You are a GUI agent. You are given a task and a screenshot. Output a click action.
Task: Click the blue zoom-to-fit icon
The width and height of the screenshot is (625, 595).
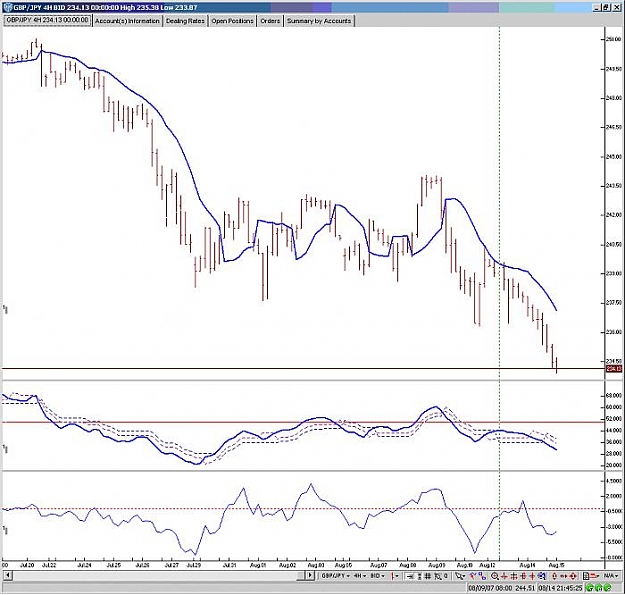541,576
